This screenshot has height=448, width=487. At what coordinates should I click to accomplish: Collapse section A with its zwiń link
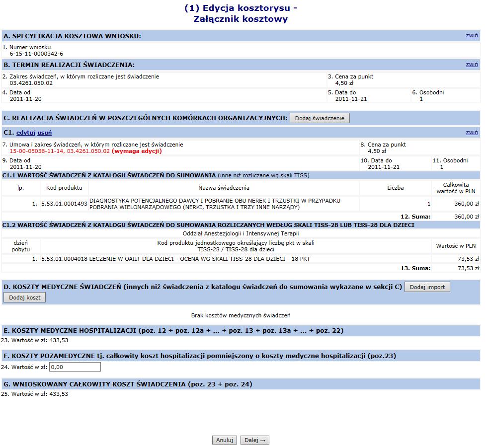[x=472, y=35]
